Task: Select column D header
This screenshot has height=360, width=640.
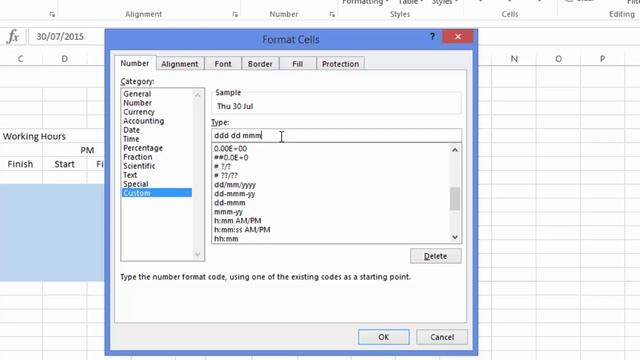Action: 64,59
